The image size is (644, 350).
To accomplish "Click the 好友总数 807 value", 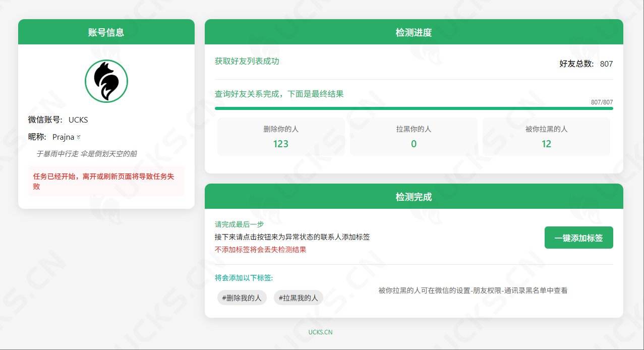I will (606, 64).
